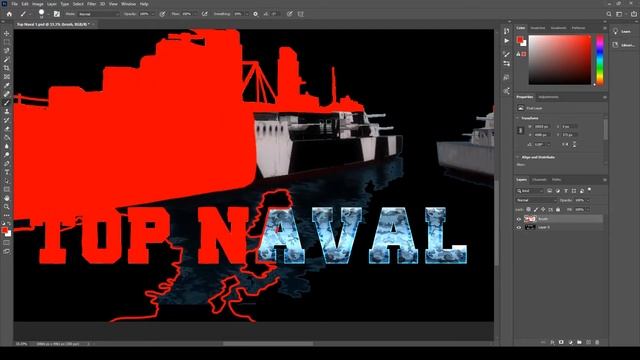Open layer blend mode dropdown

pyautogui.click(x=536, y=200)
